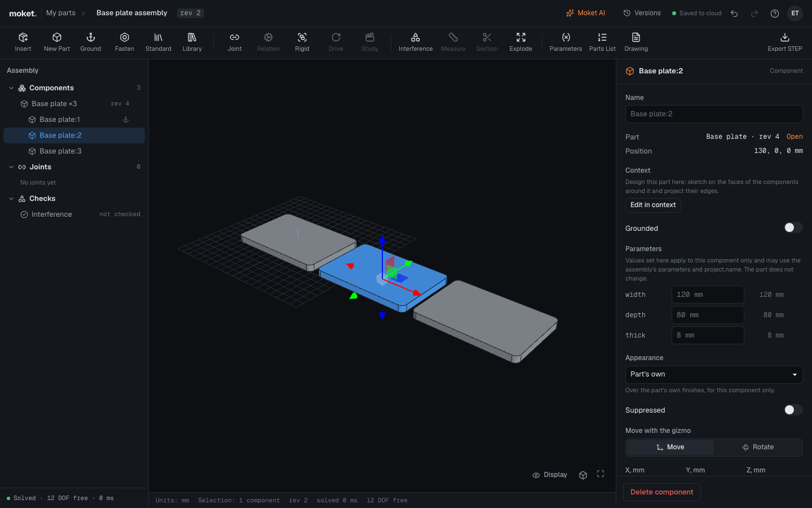Image resolution: width=812 pixels, height=508 pixels.
Task: Open Moket AI assistant
Action: coord(585,13)
